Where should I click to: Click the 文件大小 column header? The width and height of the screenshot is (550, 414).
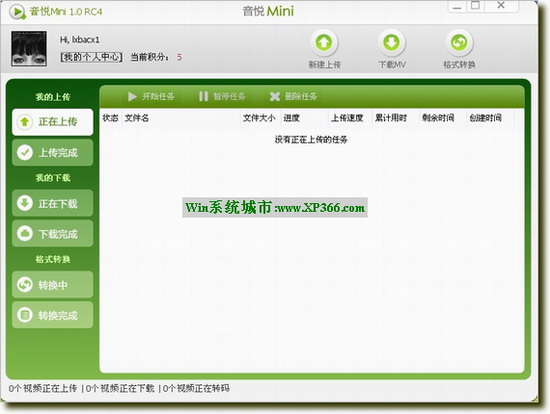[260, 118]
